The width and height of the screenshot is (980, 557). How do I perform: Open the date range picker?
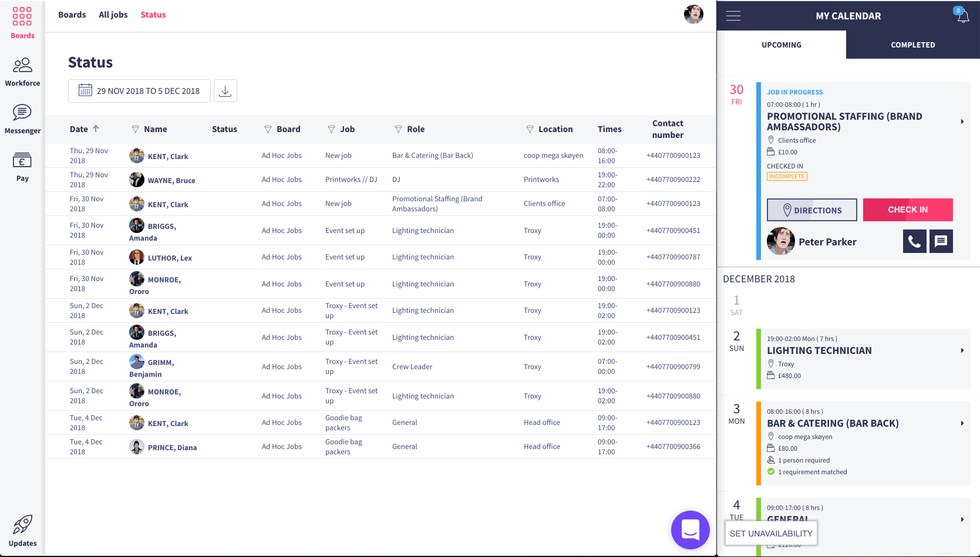pos(140,91)
